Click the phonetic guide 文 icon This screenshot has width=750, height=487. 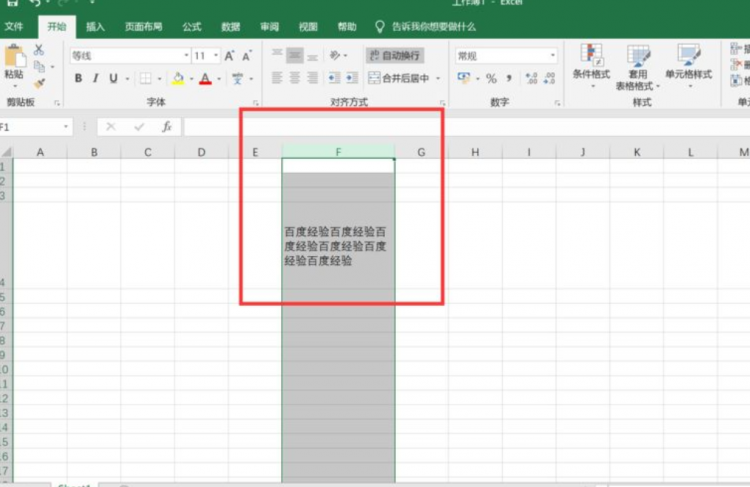[237, 78]
